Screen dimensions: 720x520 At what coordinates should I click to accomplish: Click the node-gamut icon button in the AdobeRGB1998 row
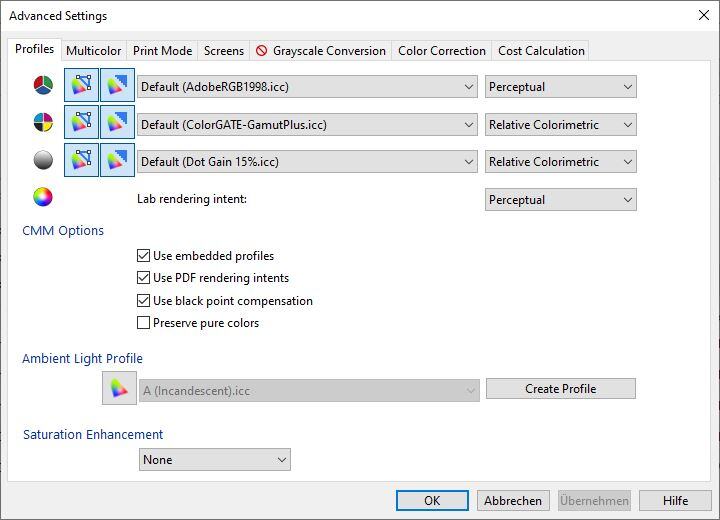tap(81, 86)
